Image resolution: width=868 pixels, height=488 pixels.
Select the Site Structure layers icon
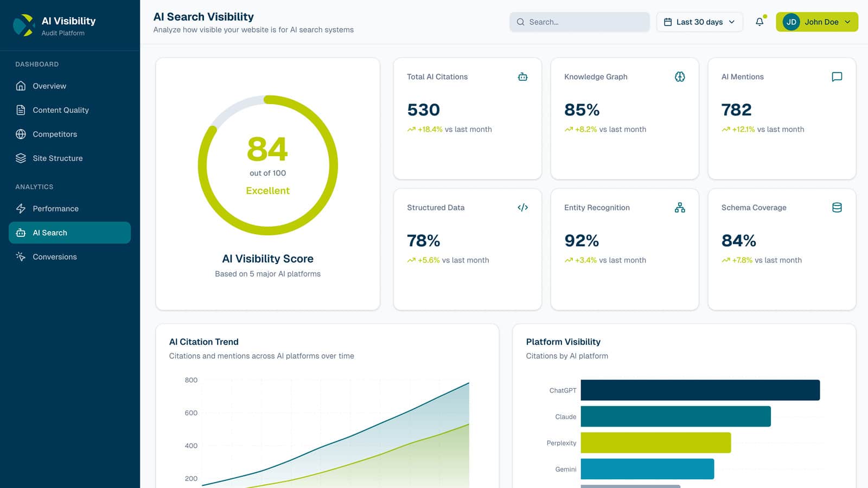point(20,158)
